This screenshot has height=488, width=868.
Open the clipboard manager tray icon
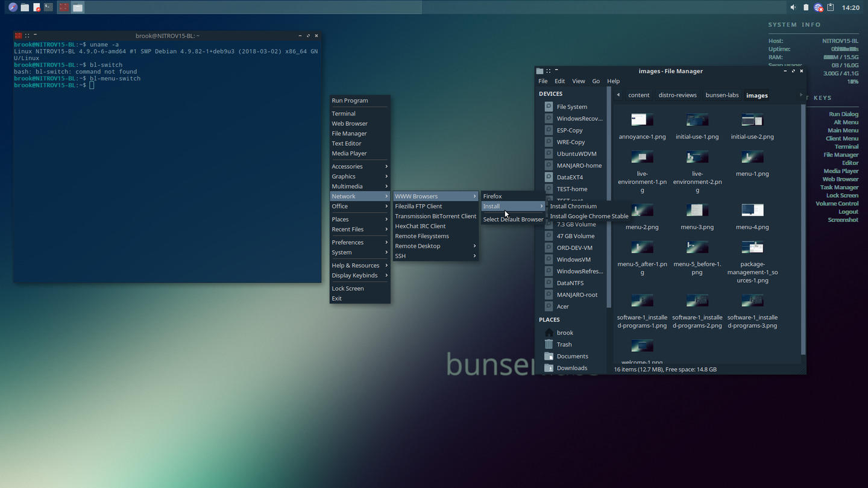pyautogui.click(x=831, y=7)
